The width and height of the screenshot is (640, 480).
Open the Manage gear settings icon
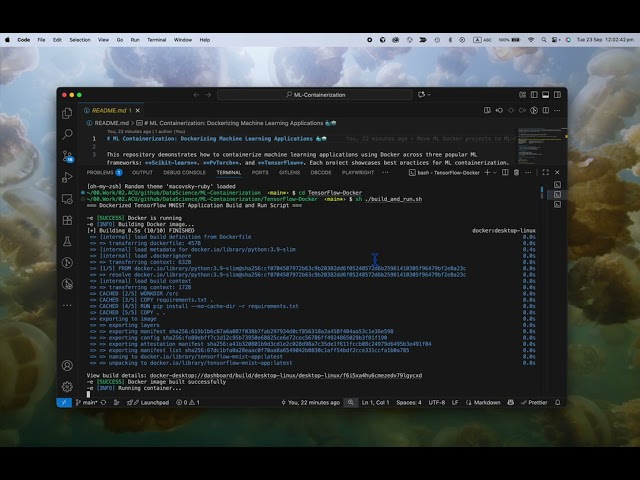click(x=67, y=386)
